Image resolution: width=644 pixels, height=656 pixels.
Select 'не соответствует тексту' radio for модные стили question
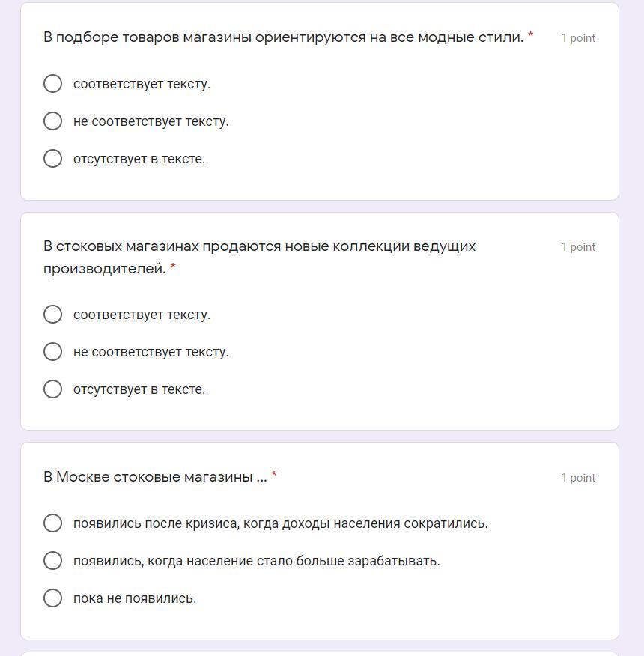[x=52, y=121]
